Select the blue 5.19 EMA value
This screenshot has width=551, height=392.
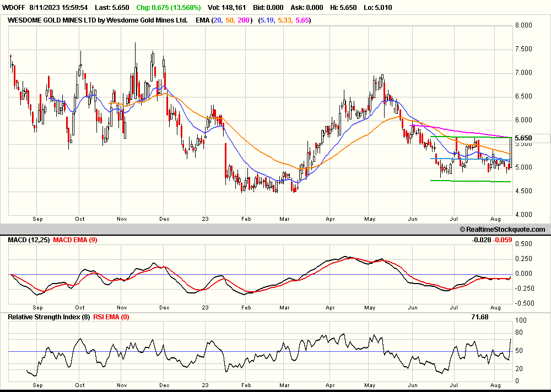click(267, 20)
